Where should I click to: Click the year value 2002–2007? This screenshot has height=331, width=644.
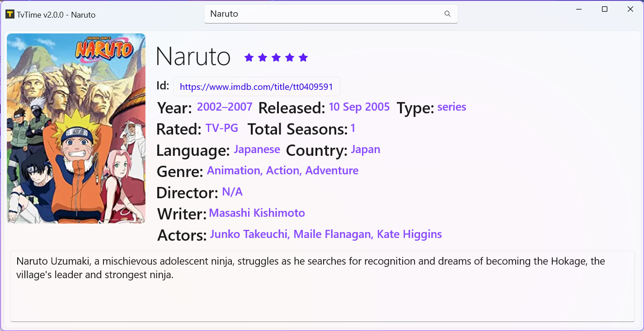(x=225, y=107)
